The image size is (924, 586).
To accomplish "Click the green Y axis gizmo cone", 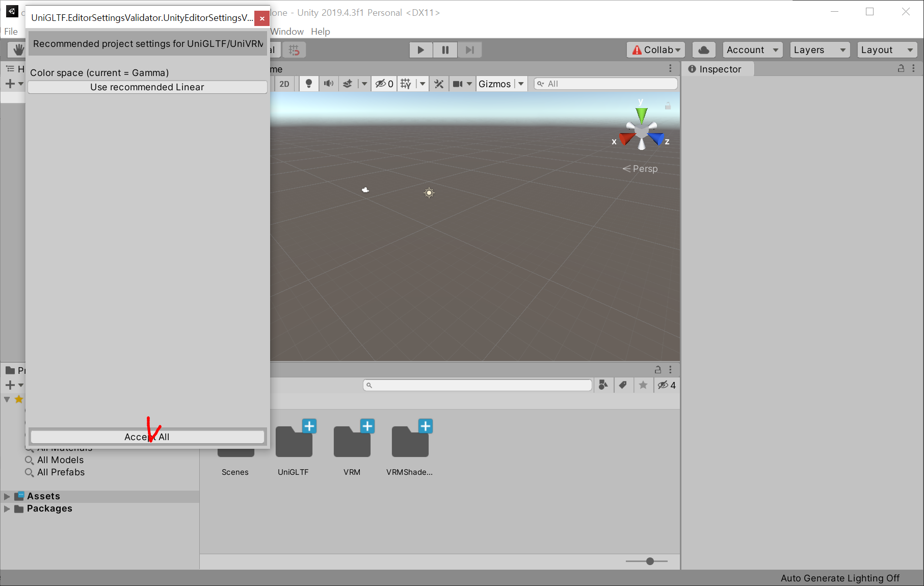I will (x=641, y=115).
